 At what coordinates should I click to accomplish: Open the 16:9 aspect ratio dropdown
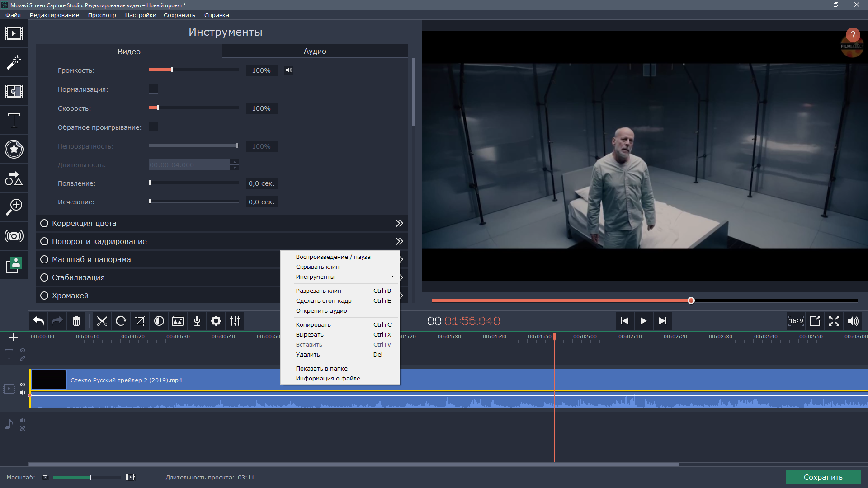[796, 321]
